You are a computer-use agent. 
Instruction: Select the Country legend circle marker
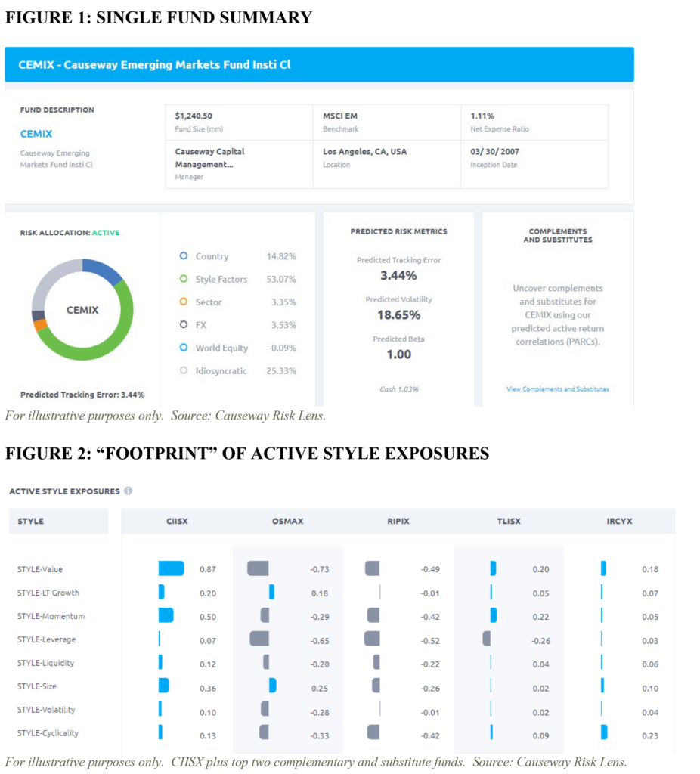[184, 255]
